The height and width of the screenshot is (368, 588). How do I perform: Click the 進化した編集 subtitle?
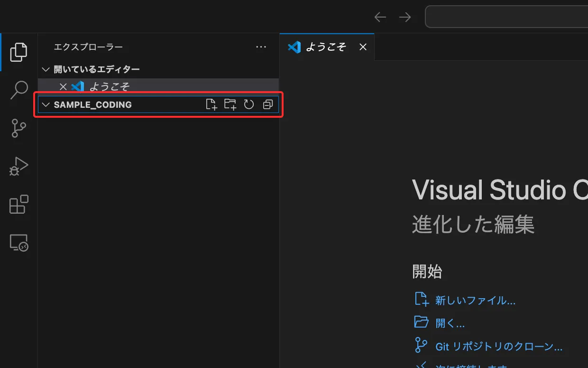click(473, 224)
